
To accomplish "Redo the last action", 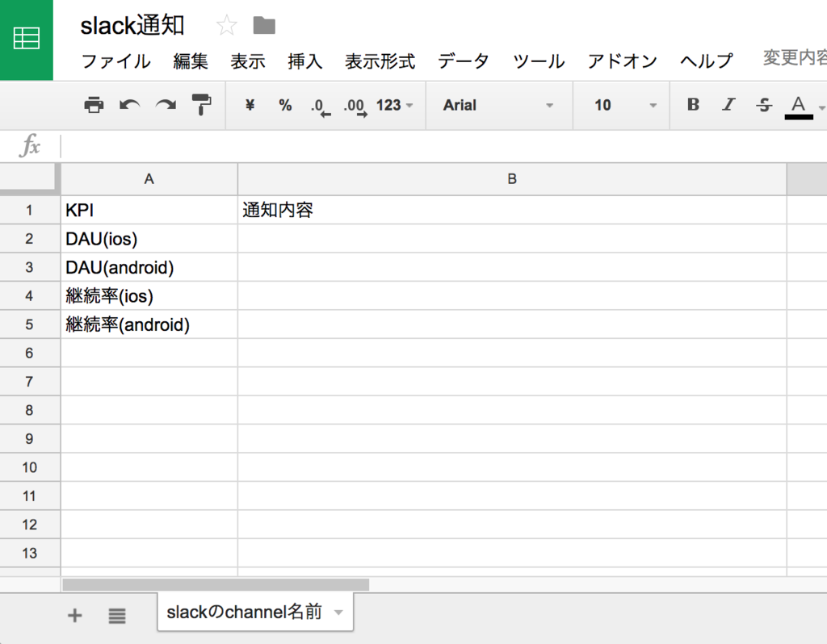I will (166, 105).
